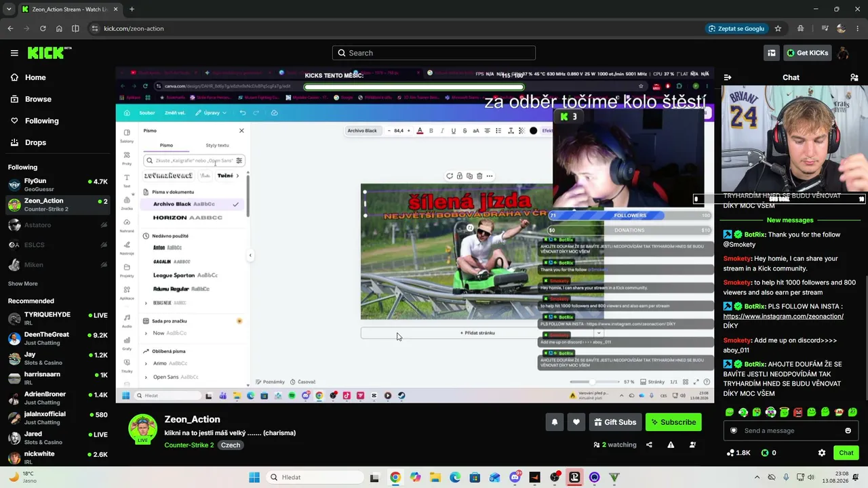Toggle stream notifications bell
The width and height of the screenshot is (868, 488).
coord(555,422)
